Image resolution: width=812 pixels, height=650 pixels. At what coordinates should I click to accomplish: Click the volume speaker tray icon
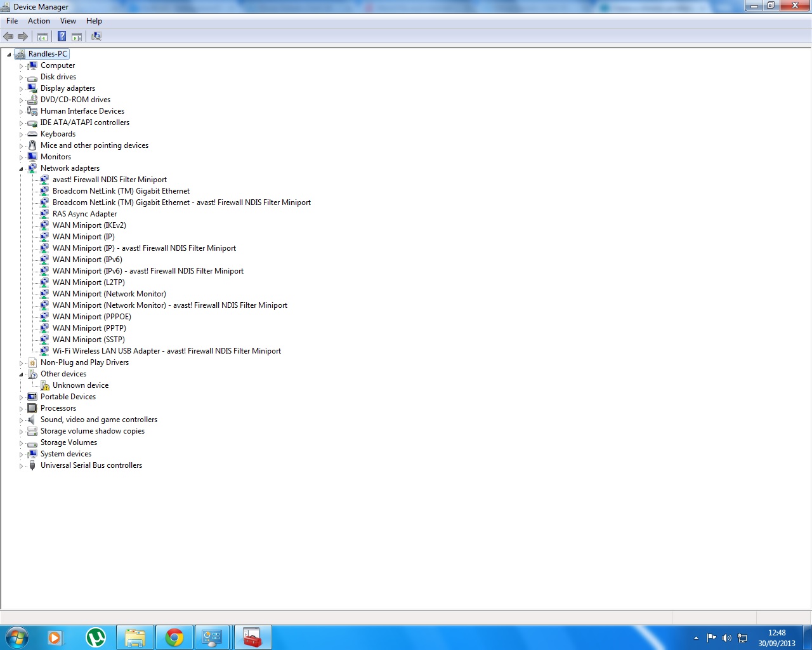(x=727, y=638)
